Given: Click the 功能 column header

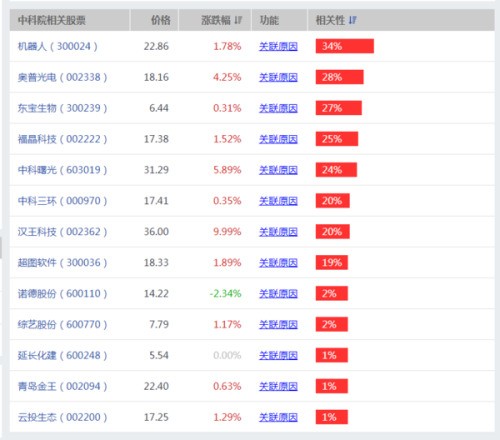Looking at the screenshot, I should tap(269, 20).
